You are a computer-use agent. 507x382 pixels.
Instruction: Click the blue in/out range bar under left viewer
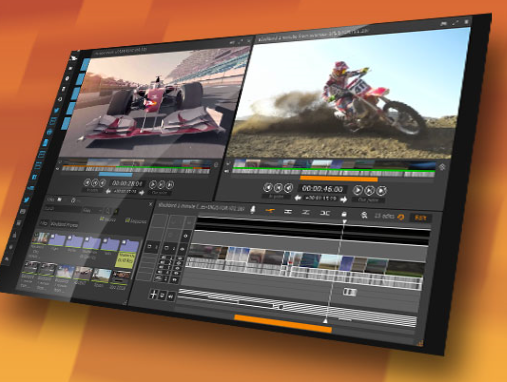[115, 174]
